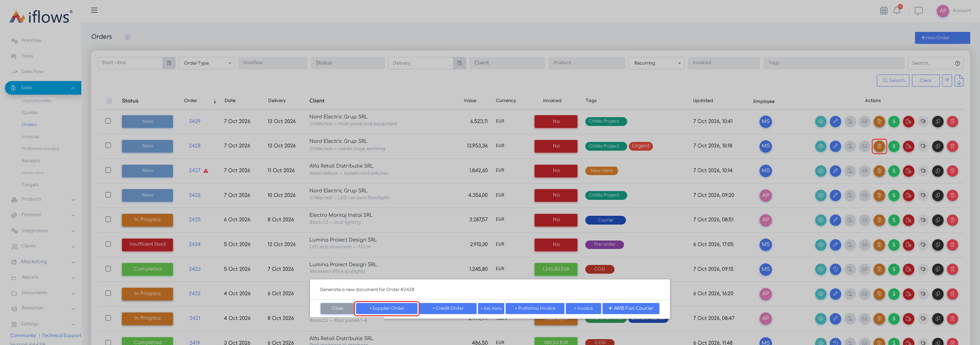The height and width of the screenshot is (345, 980).
Task: Open the Delivery date picker calendar
Action: (x=460, y=63)
